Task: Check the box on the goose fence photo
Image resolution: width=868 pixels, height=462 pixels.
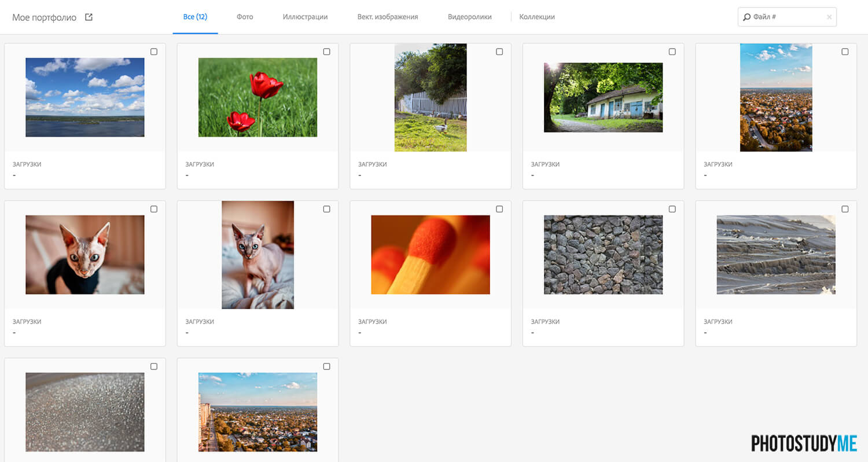Action: coord(499,52)
